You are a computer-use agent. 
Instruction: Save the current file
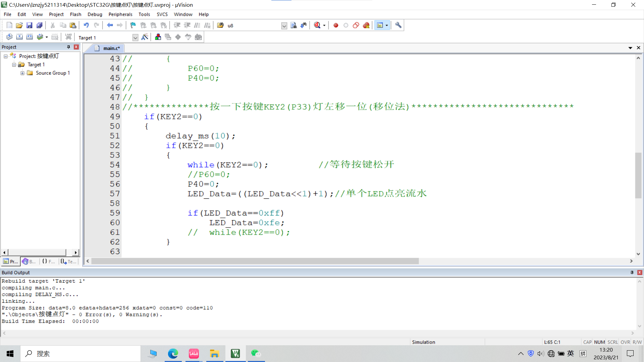29,25
